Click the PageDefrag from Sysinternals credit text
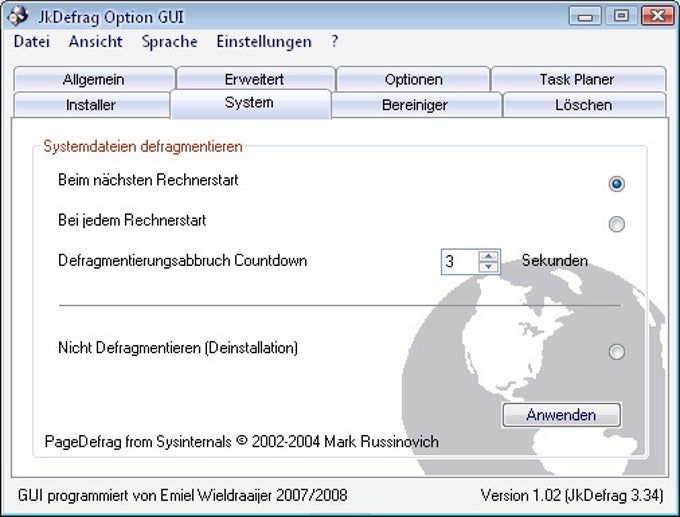 pos(242,442)
